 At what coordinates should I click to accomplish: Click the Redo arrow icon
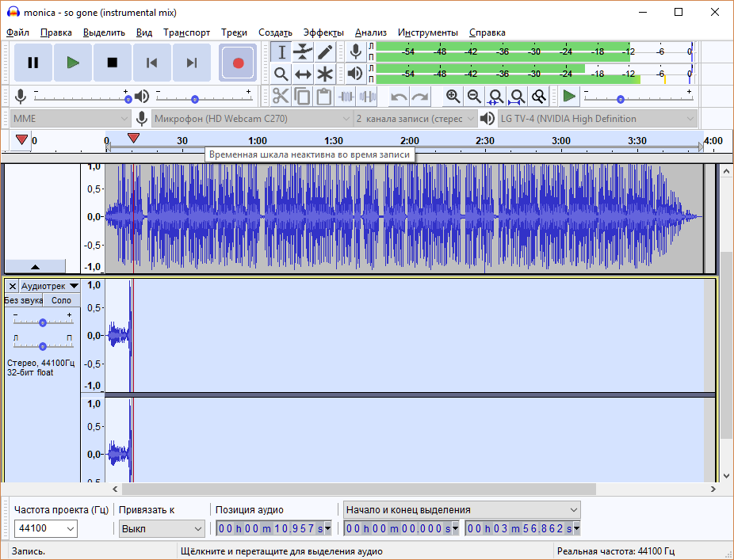[420, 97]
